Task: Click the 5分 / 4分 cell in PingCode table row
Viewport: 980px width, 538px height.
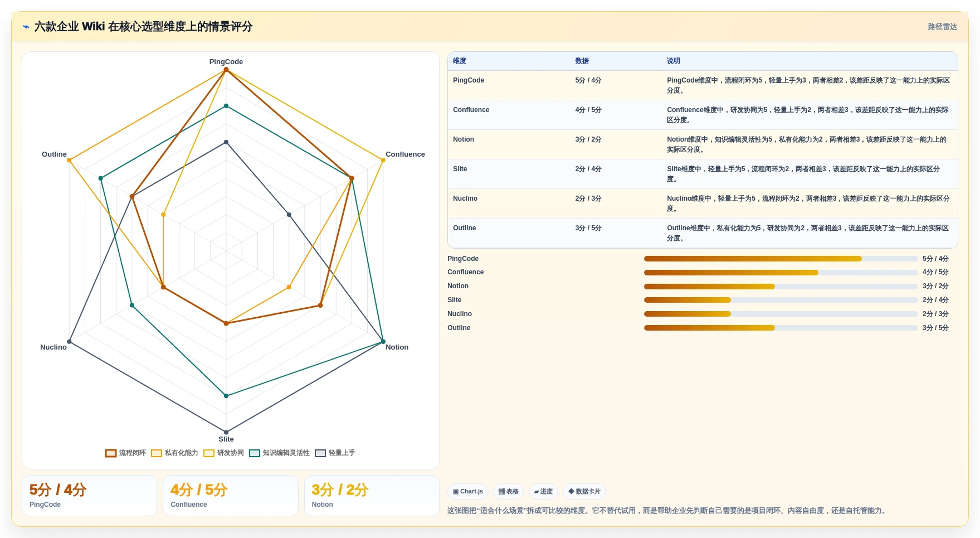Action: [588, 80]
